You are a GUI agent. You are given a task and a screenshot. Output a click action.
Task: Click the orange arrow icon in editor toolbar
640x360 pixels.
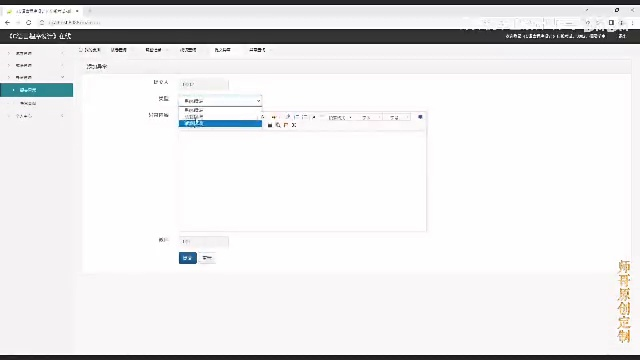click(x=274, y=118)
